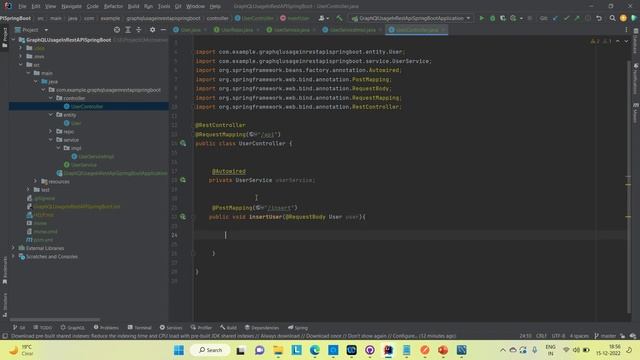This screenshot has width=640, height=360.
Task: Switch to User.java editor tab
Action: (190, 30)
